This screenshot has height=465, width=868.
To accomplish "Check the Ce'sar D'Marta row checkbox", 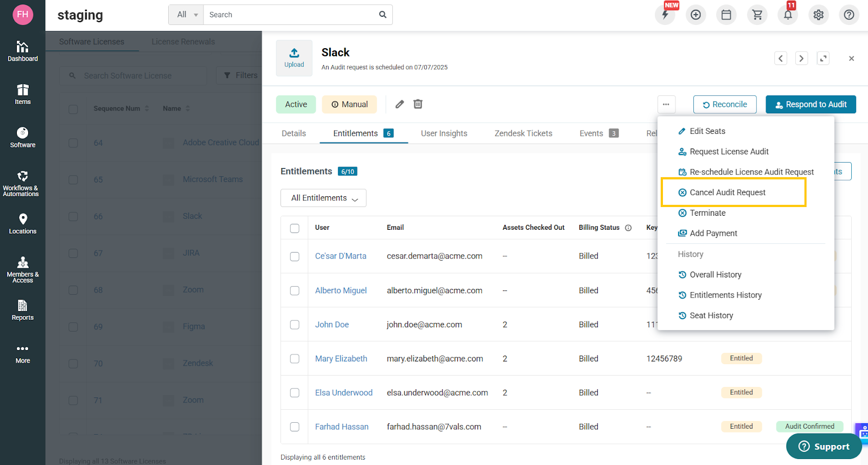I will pos(295,256).
